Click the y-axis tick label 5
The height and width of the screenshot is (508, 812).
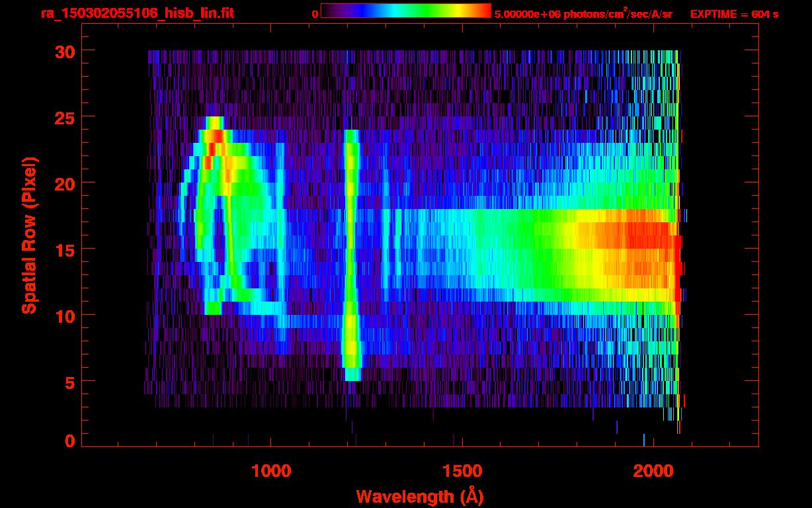(69, 382)
